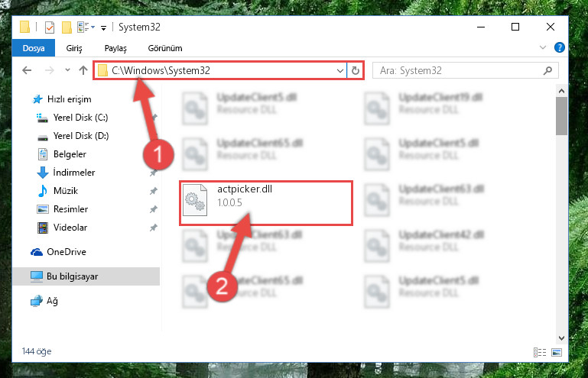
Task: Open the address bar history dropdown
Action: pos(340,70)
